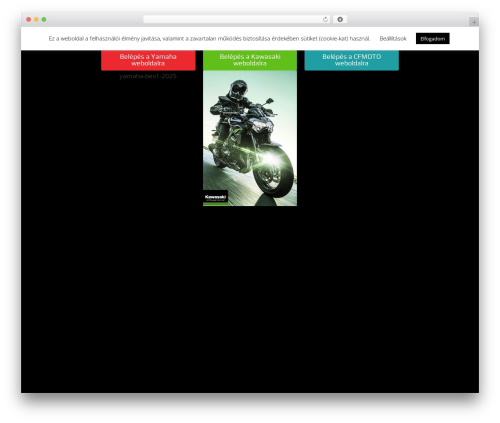Click the Kawasaki motorcycle image
This screenshot has height=423, width=500.
pyautogui.click(x=250, y=138)
